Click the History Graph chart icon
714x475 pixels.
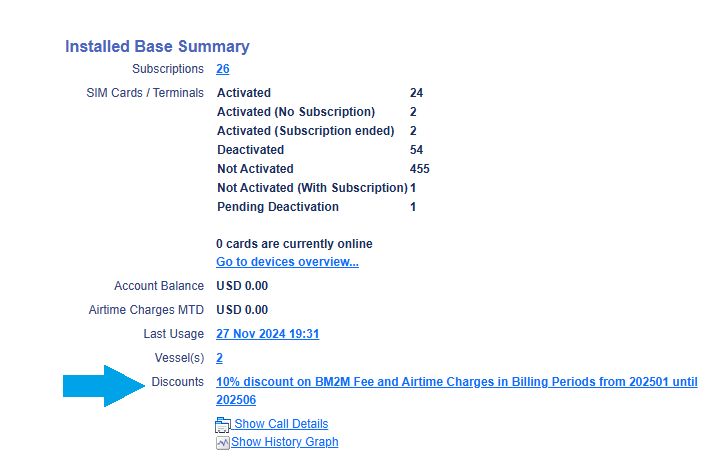tap(223, 442)
